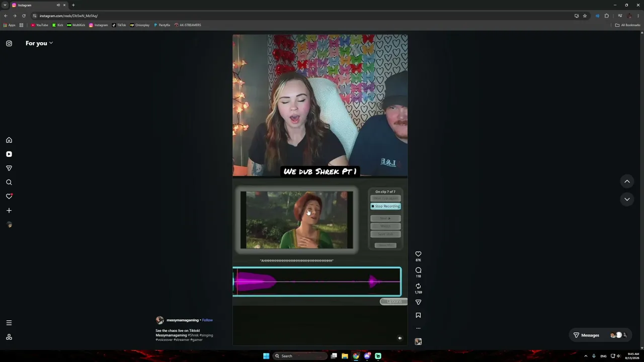Open messymamagaming profile link
Viewport: 644px width, 362px height.
183,320
